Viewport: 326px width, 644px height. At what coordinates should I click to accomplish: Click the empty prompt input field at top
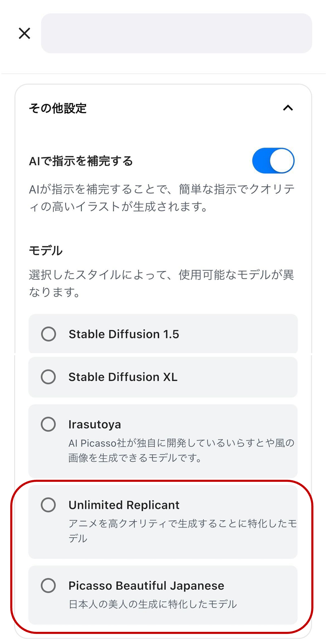coord(176,33)
